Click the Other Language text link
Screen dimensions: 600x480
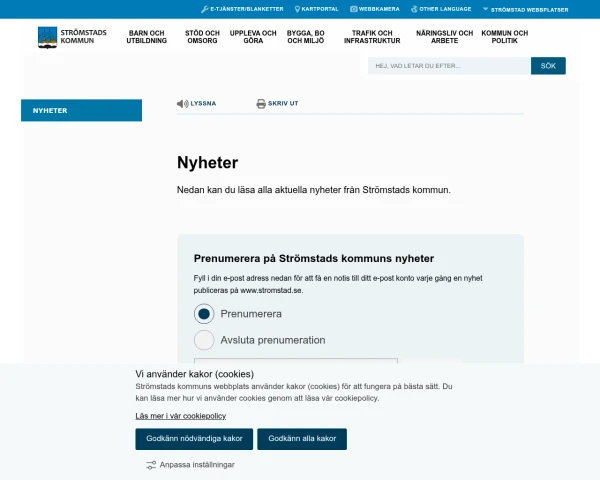(x=445, y=9)
